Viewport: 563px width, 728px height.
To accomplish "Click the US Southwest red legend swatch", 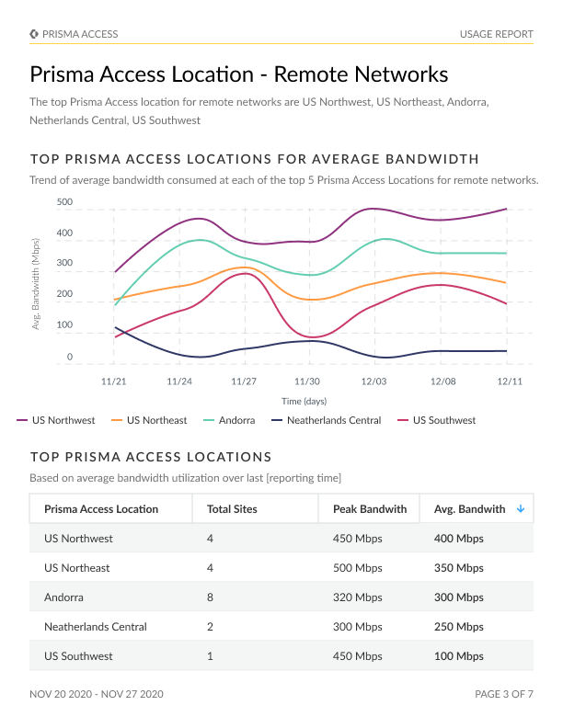I will pos(403,420).
